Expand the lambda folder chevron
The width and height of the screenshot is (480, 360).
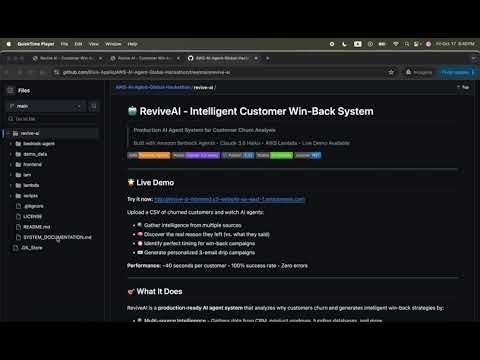click(11, 185)
